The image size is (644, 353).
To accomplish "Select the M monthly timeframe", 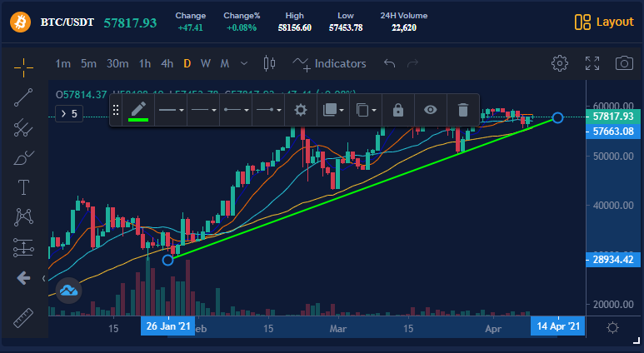I will pyautogui.click(x=224, y=63).
